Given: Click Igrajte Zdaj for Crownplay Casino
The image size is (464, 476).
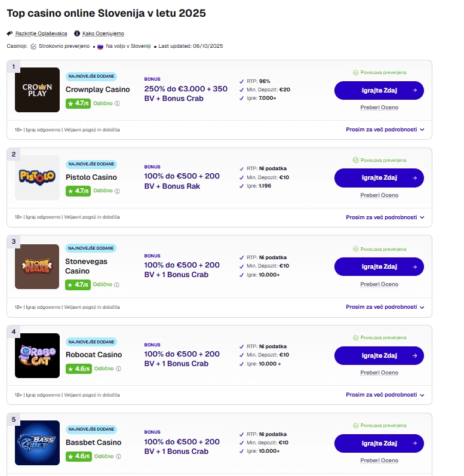Looking at the screenshot, I should click(x=379, y=90).
